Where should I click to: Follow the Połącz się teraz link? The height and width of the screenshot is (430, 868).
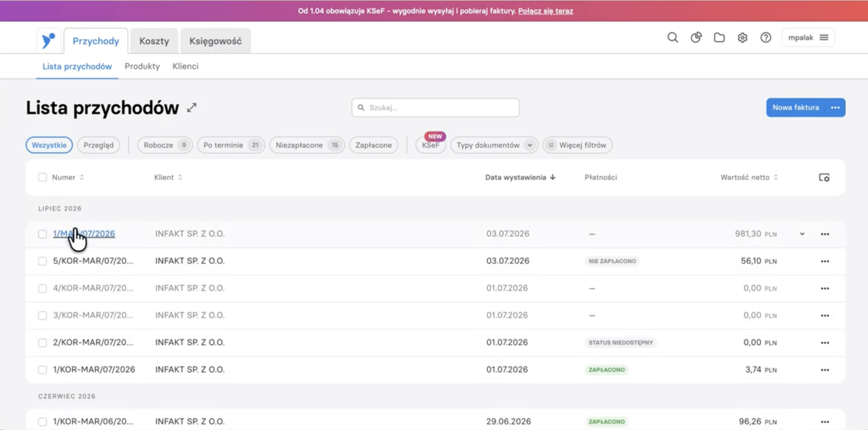[x=545, y=11]
